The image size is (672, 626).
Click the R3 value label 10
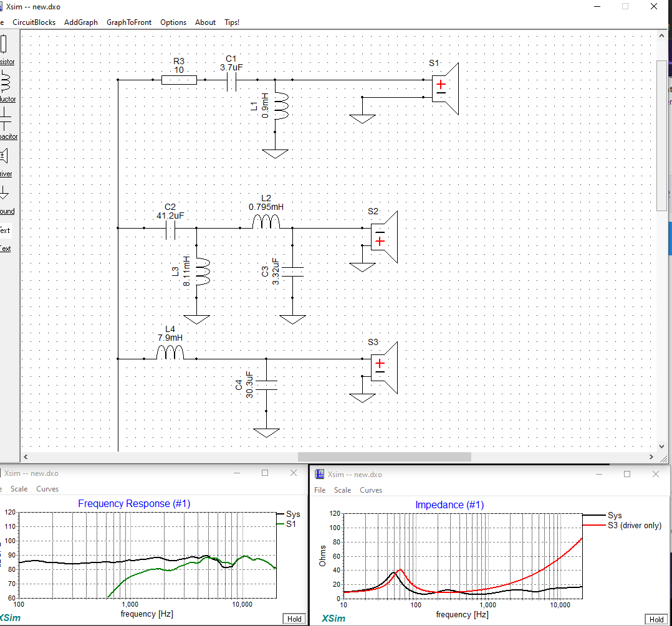click(179, 70)
